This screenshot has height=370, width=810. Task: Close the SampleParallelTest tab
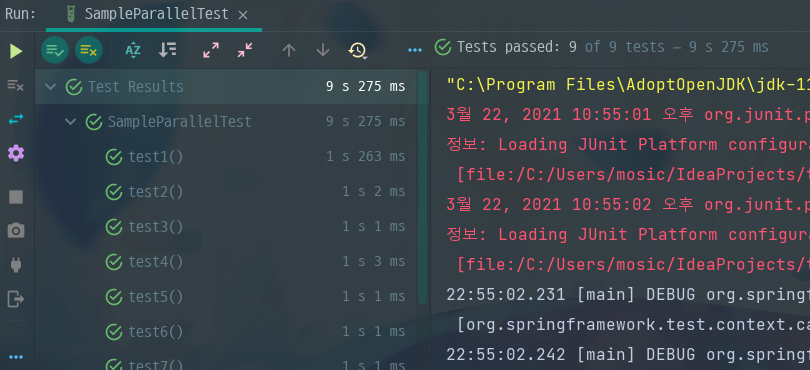click(243, 15)
